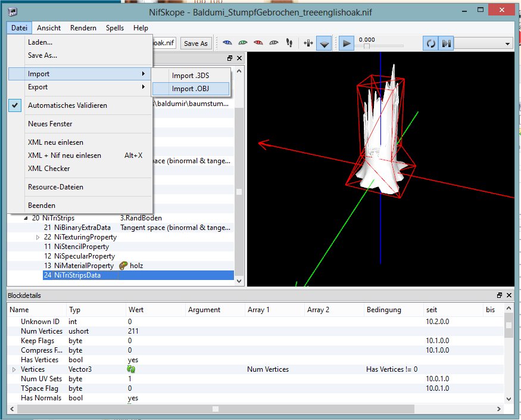Click the green eye view icon
Image resolution: width=521 pixels, height=420 pixels.
pos(243,43)
